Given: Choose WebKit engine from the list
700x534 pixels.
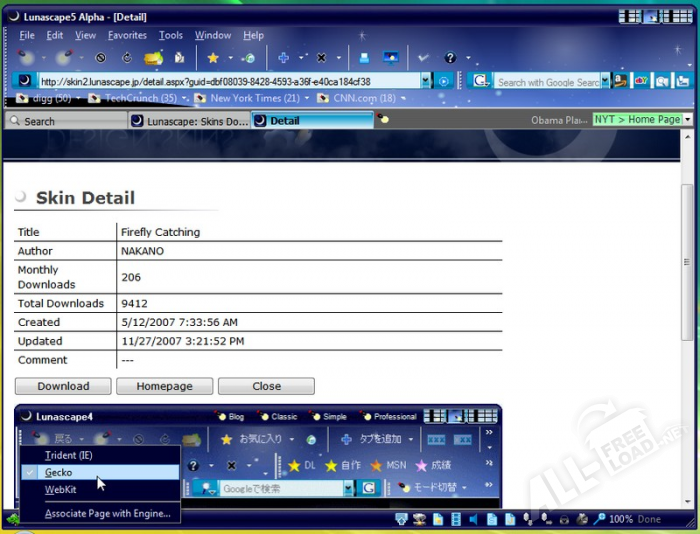Looking at the screenshot, I should click(60, 490).
